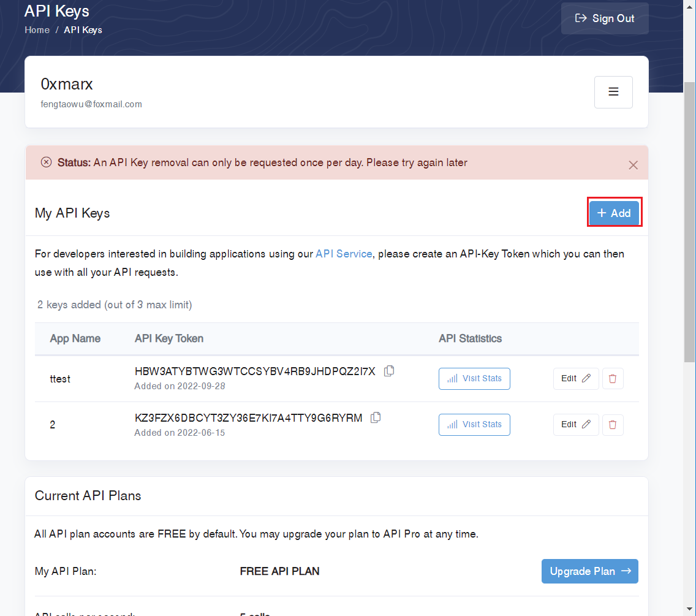Edit the ttest API key
This screenshot has width=696, height=616.
pyautogui.click(x=575, y=379)
